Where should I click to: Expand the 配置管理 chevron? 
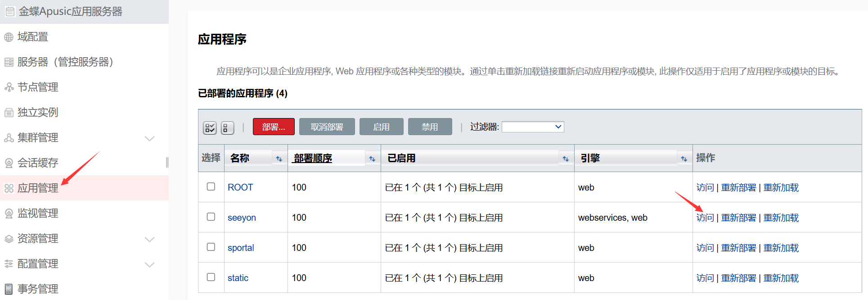[x=149, y=264]
